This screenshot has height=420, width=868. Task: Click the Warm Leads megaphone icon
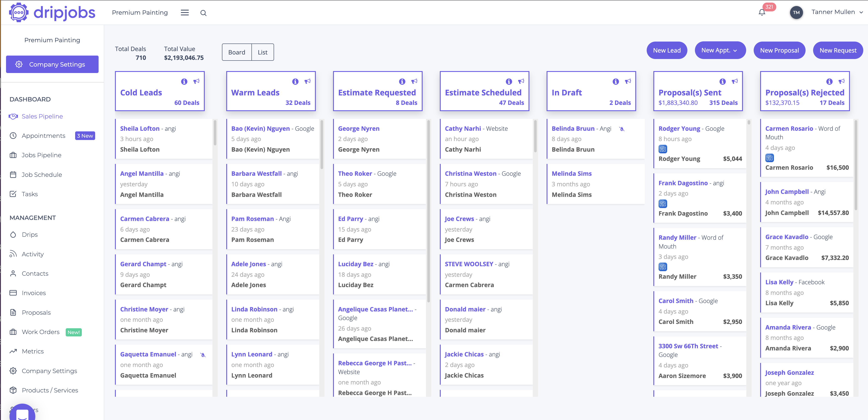pos(308,81)
